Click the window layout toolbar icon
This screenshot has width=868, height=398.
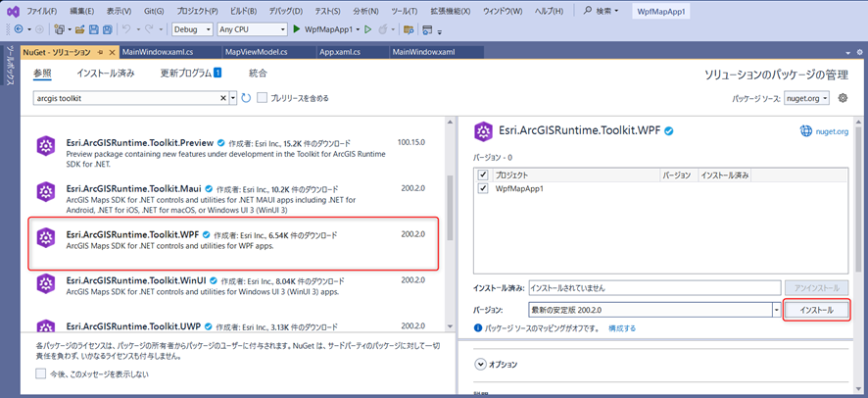427,29
